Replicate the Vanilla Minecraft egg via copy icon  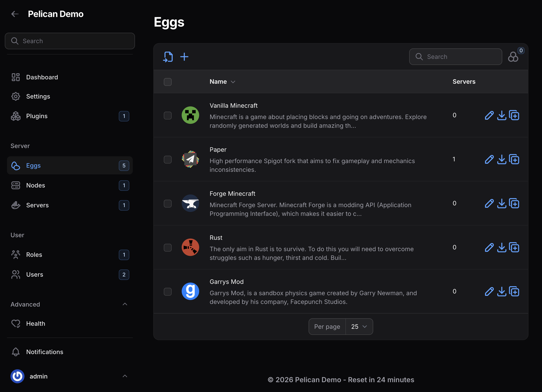tap(514, 115)
